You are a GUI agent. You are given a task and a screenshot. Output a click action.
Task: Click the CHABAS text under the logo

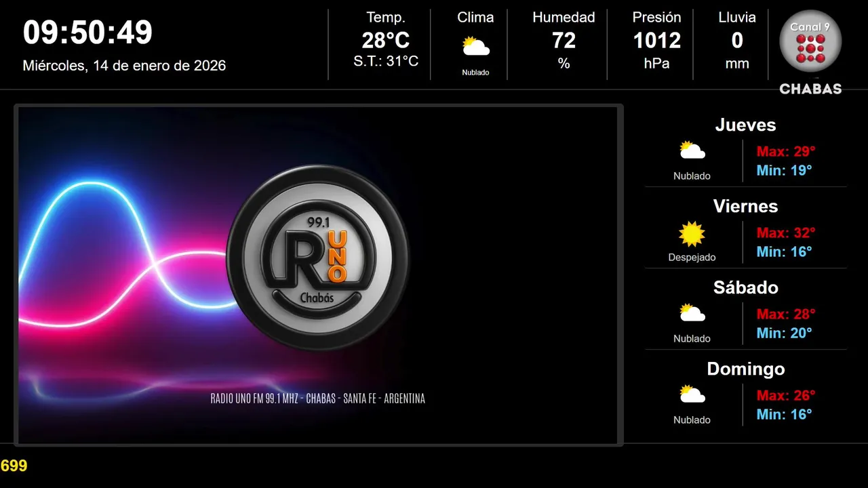810,89
